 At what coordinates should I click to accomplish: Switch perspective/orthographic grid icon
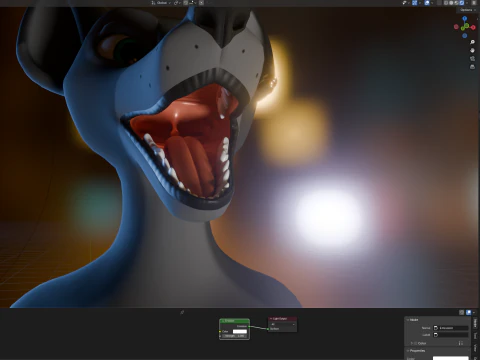pyautogui.click(x=472, y=67)
